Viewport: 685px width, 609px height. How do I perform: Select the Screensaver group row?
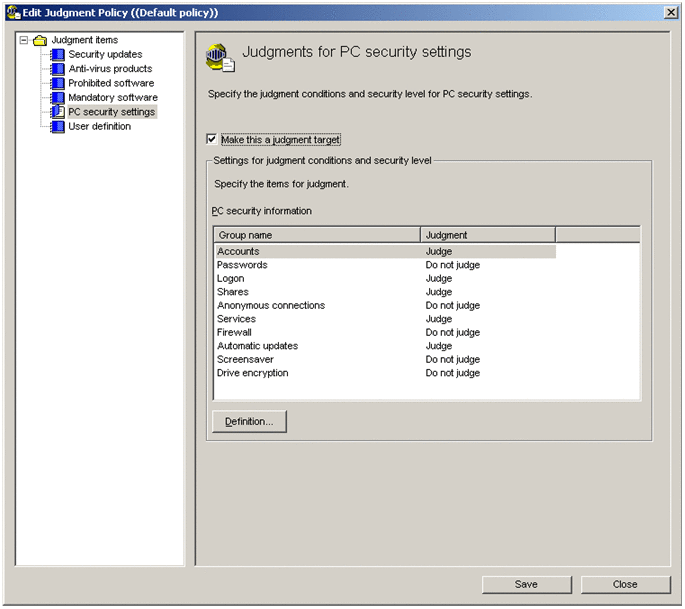(x=385, y=360)
